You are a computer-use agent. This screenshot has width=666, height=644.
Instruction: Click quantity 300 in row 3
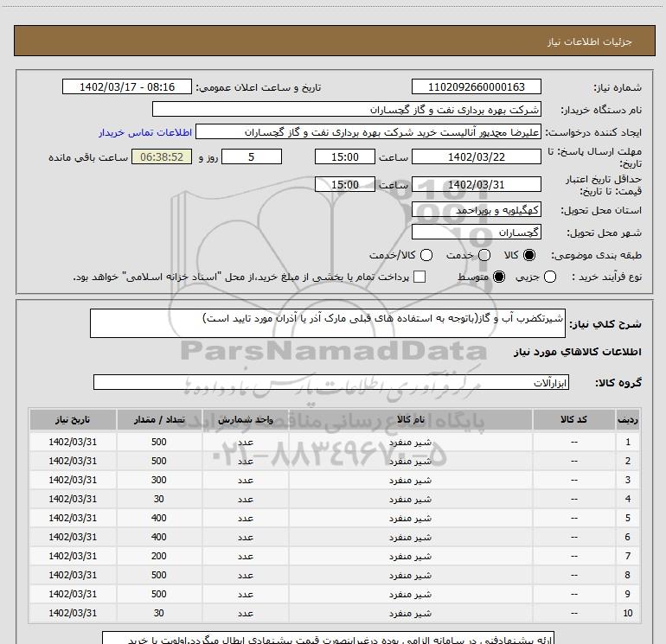coord(159,480)
